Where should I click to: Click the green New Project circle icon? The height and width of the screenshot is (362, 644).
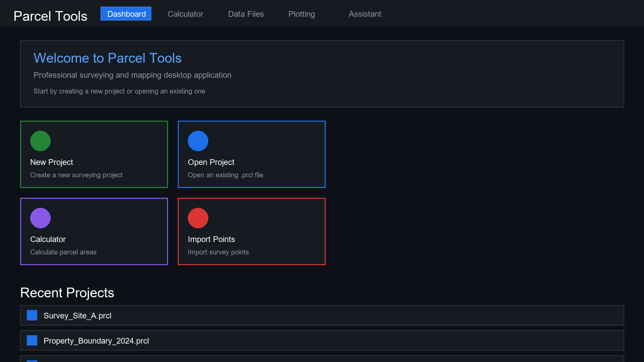coord(40,141)
